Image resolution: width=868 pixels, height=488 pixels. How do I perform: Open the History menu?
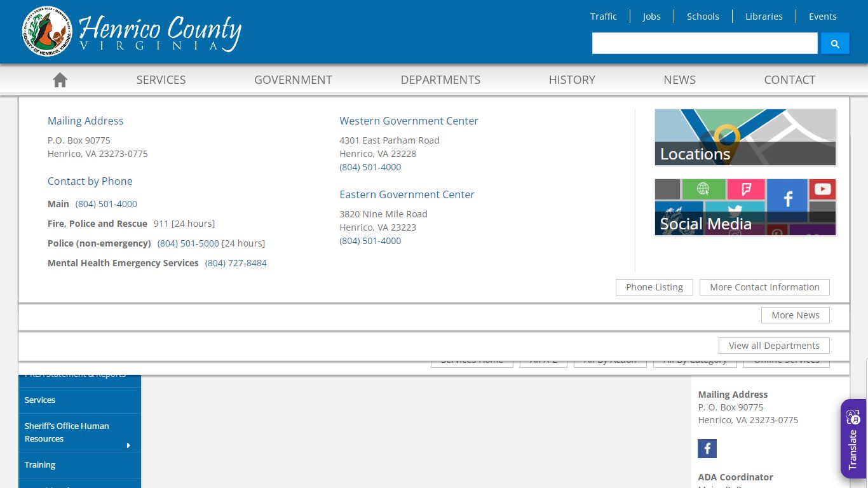tap(572, 79)
